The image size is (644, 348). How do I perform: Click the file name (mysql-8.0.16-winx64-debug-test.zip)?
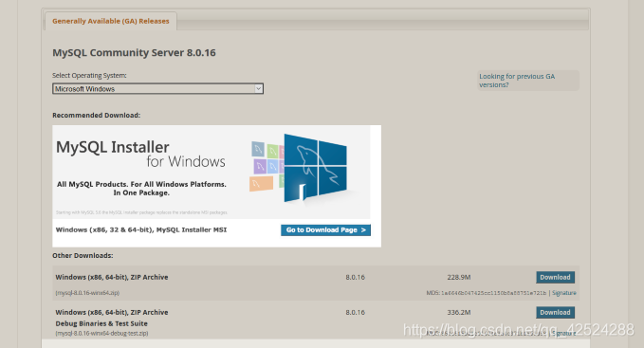(x=101, y=333)
